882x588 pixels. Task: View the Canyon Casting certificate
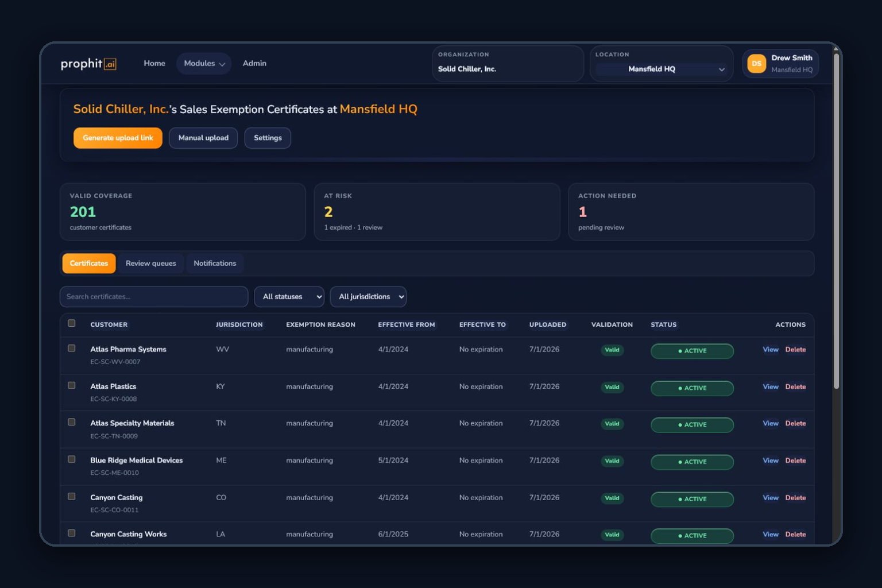[x=771, y=498]
